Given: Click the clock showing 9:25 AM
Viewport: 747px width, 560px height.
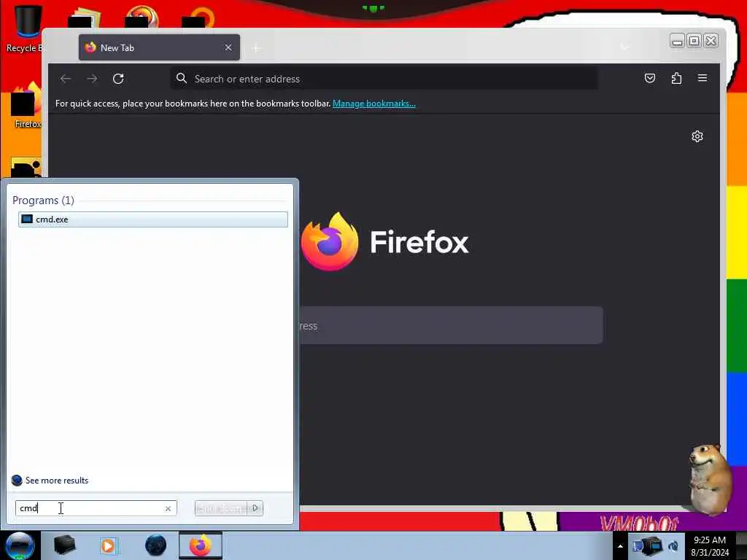Looking at the screenshot, I should (x=709, y=546).
